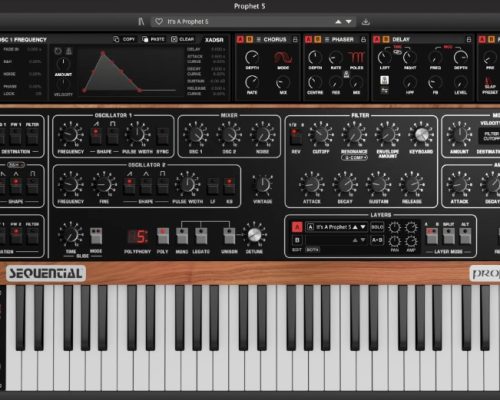
Task: Adjust the Filter Keyboard silver knob
Action: pyautogui.click(x=421, y=134)
